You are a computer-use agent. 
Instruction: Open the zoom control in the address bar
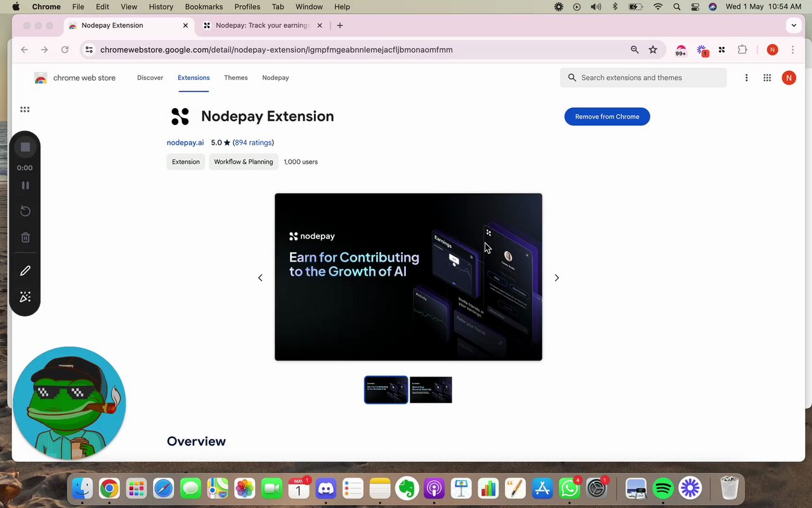[634, 50]
